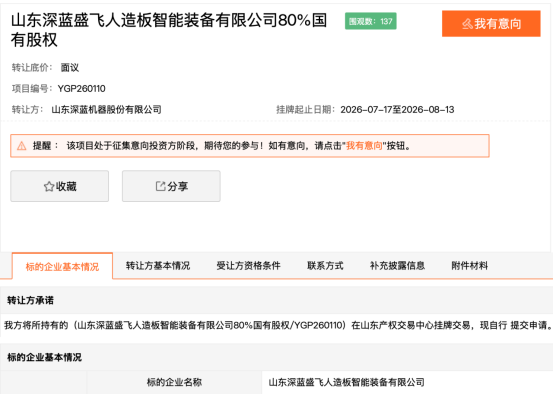Click the 面议 transfer price value

(70, 67)
